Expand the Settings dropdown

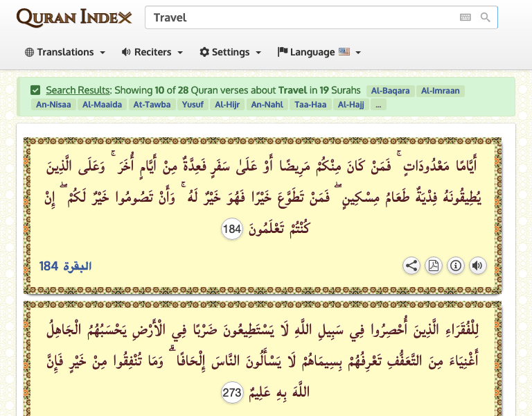[x=230, y=52]
